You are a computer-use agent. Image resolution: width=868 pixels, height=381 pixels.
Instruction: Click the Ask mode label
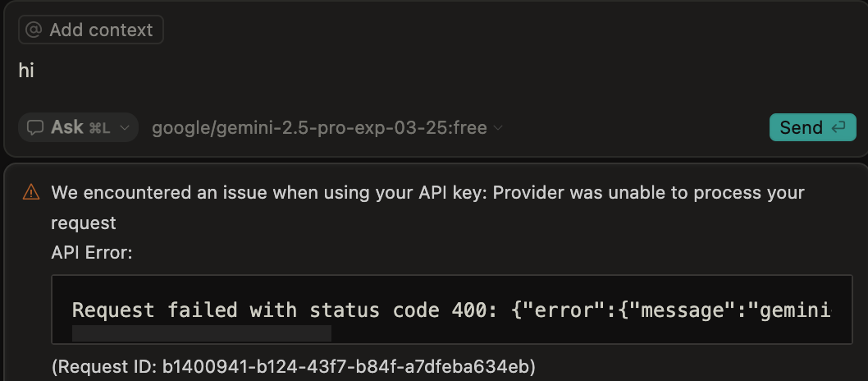(x=67, y=127)
